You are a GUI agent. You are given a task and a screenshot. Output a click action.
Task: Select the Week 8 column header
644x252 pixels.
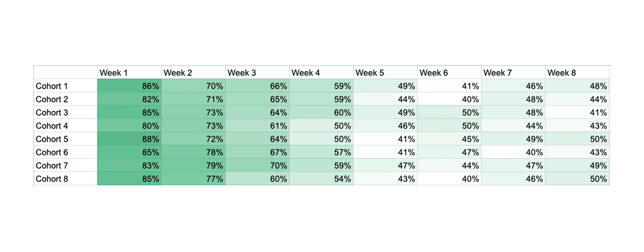[577, 73]
